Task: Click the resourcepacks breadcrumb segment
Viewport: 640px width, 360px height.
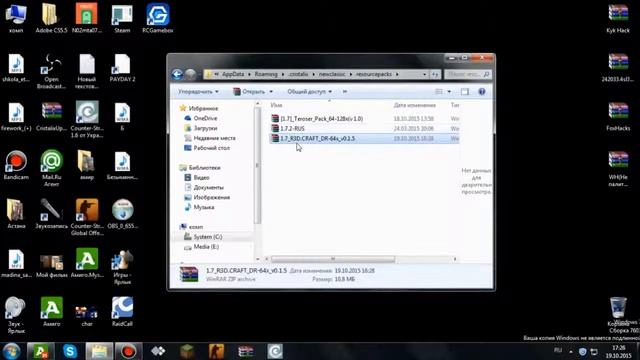Action: pos(373,74)
